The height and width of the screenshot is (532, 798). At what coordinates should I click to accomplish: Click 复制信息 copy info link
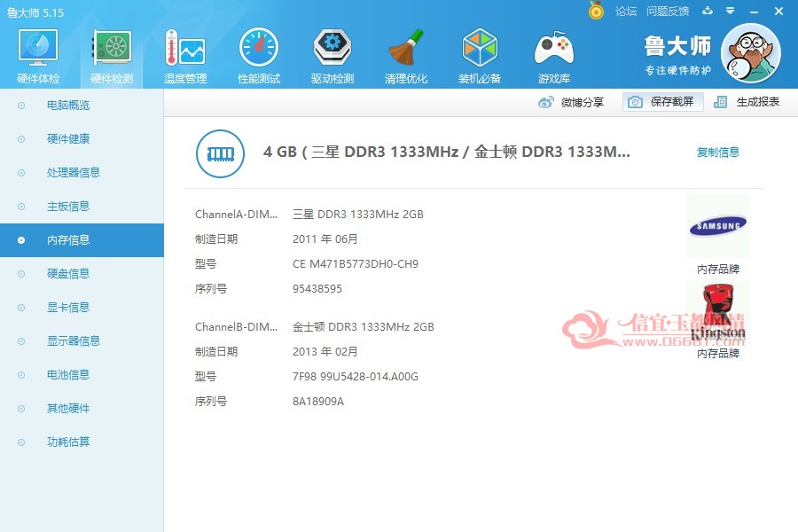point(718,153)
